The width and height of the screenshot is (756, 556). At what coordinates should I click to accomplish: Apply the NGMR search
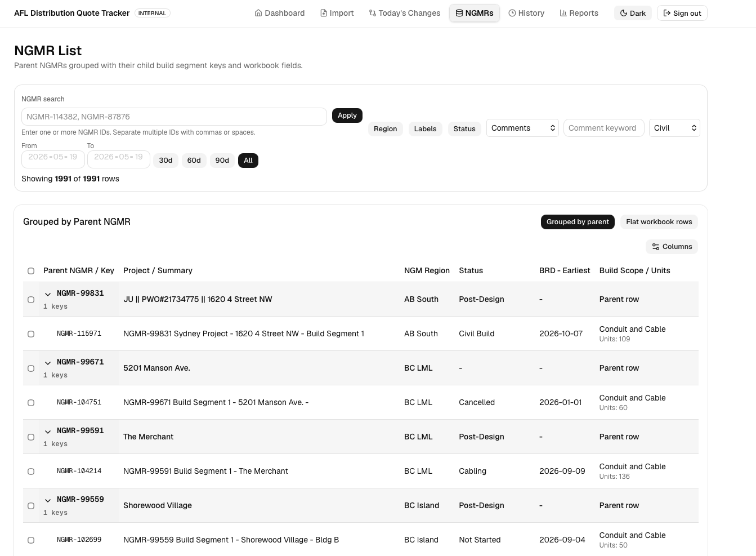pyautogui.click(x=347, y=115)
